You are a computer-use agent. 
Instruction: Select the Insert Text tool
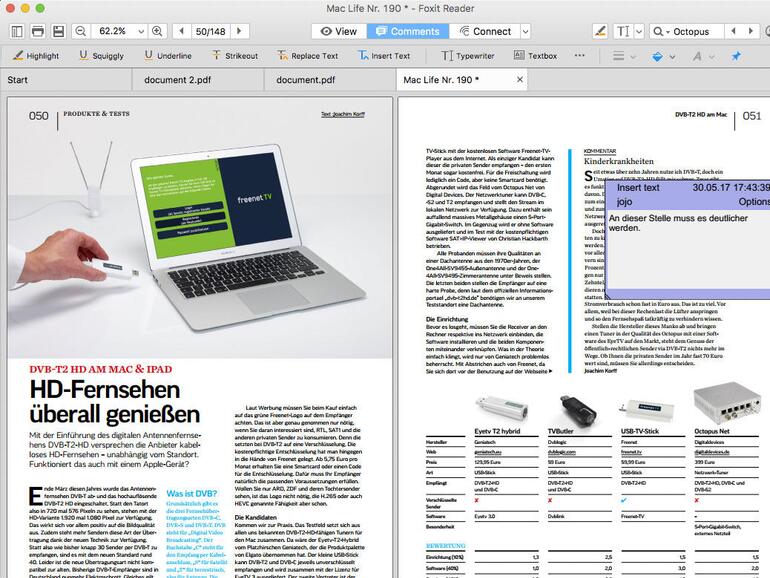(x=384, y=55)
